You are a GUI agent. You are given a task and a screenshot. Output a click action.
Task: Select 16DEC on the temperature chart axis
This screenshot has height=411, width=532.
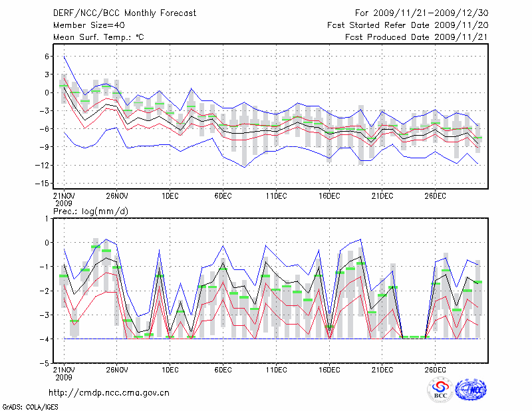click(329, 196)
